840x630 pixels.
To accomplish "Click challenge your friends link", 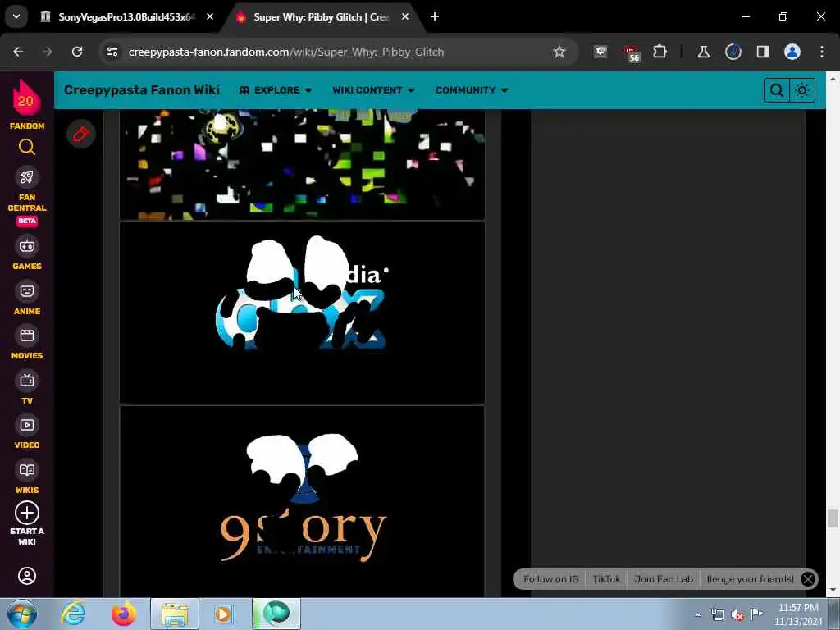I will [750, 579].
